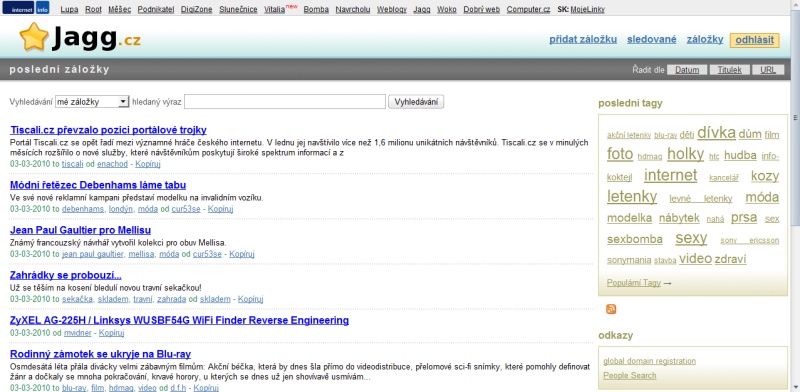This screenshot has height=392, width=800.
Task: Focus the 'hledaný výraz' search input
Action: click(x=285, y=102)
